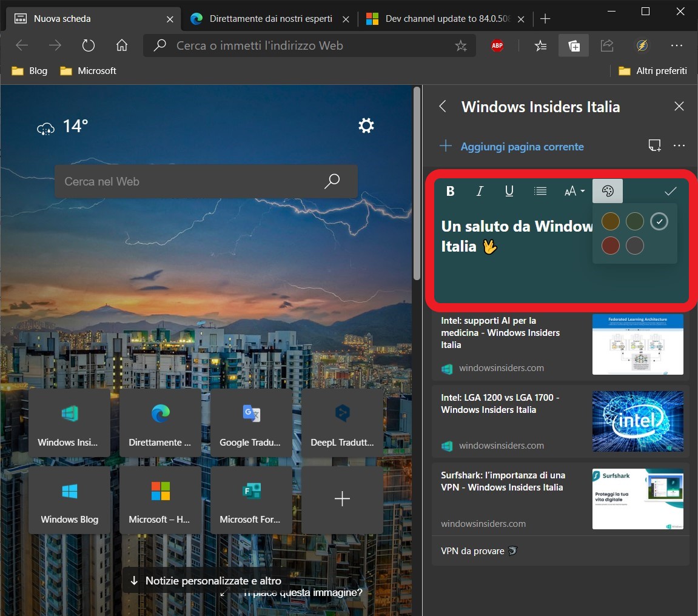Open Intel LGA 1200 vs LGA 1700 item
Image resolution: width=698 pixels, height=616 pixels.
(x=560, y=421)
